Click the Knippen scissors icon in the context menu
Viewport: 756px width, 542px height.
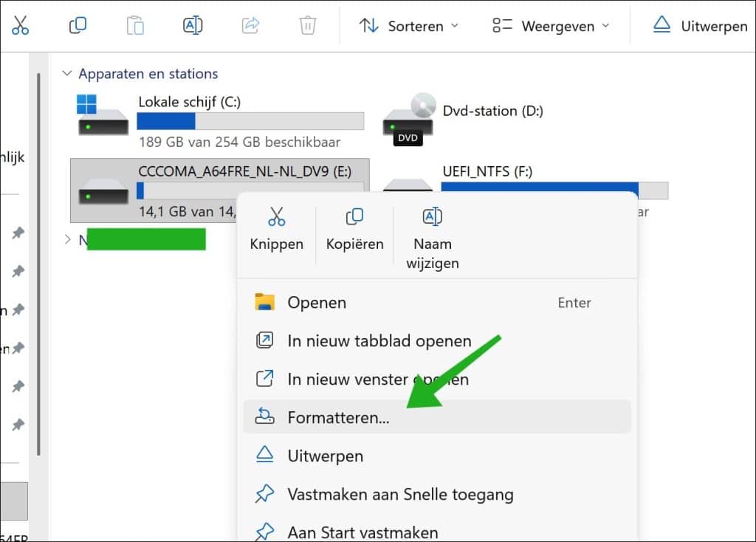(276, 216)
